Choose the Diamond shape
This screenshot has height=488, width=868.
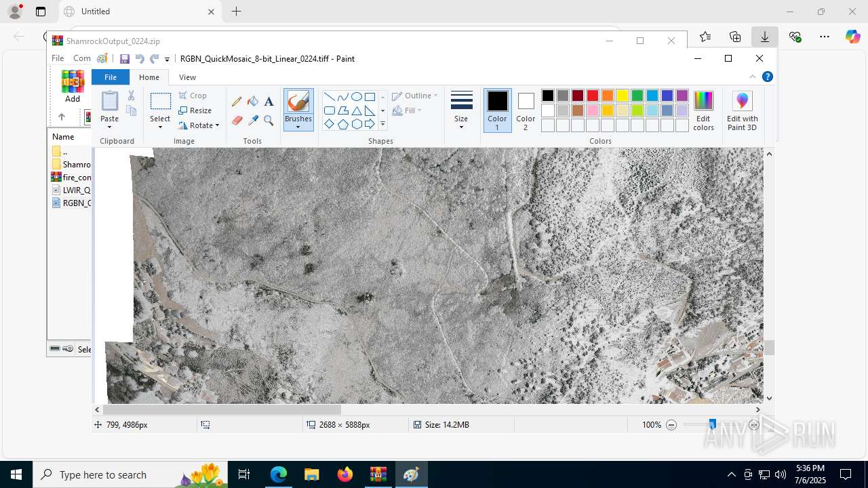[329, 124]
